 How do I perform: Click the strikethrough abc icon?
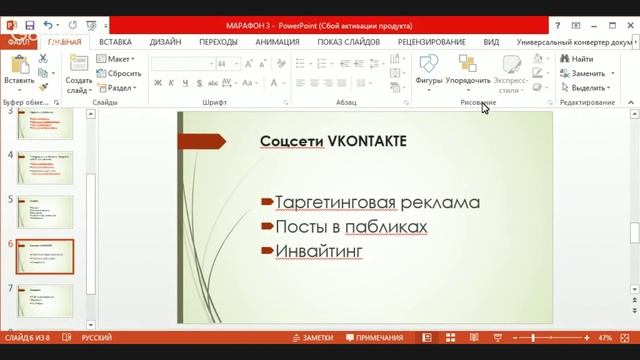pyautogui.click(x=213, y=83)
